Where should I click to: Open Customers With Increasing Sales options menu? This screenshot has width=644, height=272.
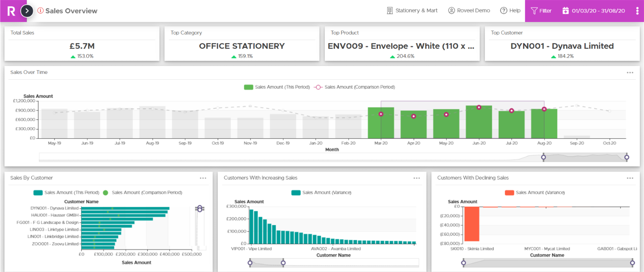coord(416,178)
